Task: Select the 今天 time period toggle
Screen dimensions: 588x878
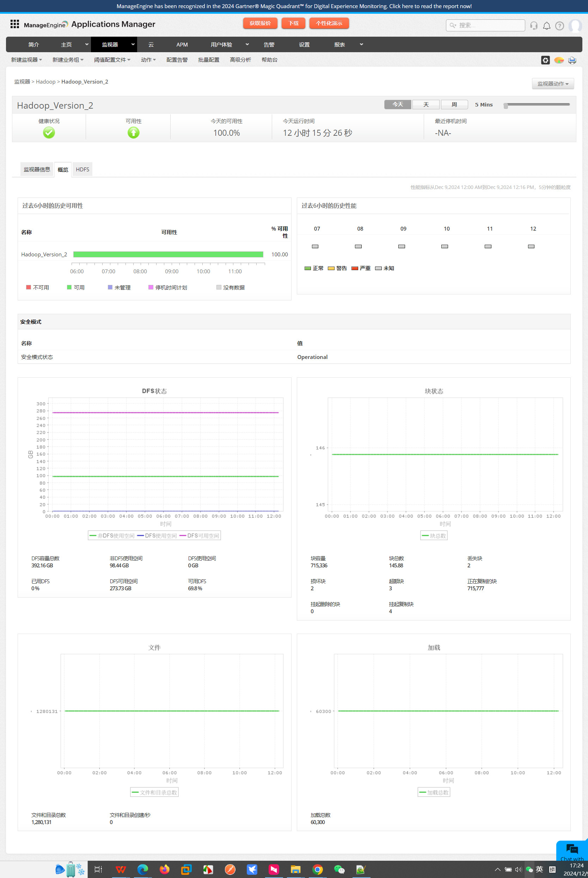Action: tap(398, 104)
